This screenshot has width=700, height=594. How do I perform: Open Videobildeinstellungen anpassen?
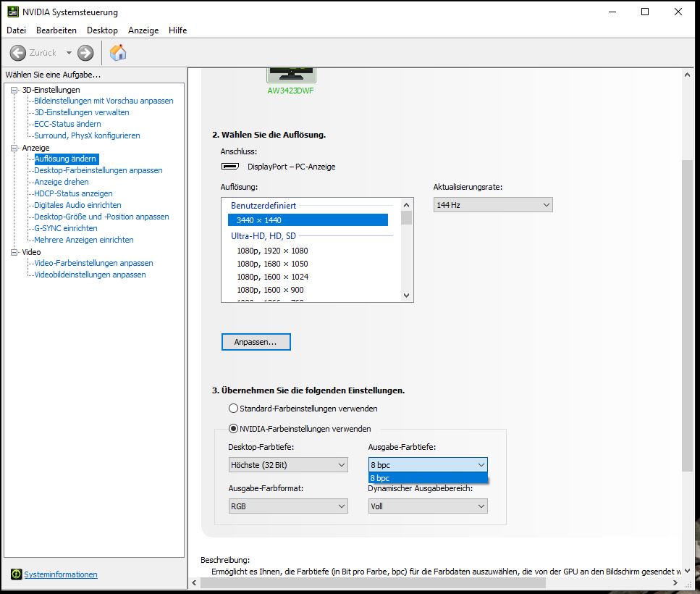[x=90, y=275]
